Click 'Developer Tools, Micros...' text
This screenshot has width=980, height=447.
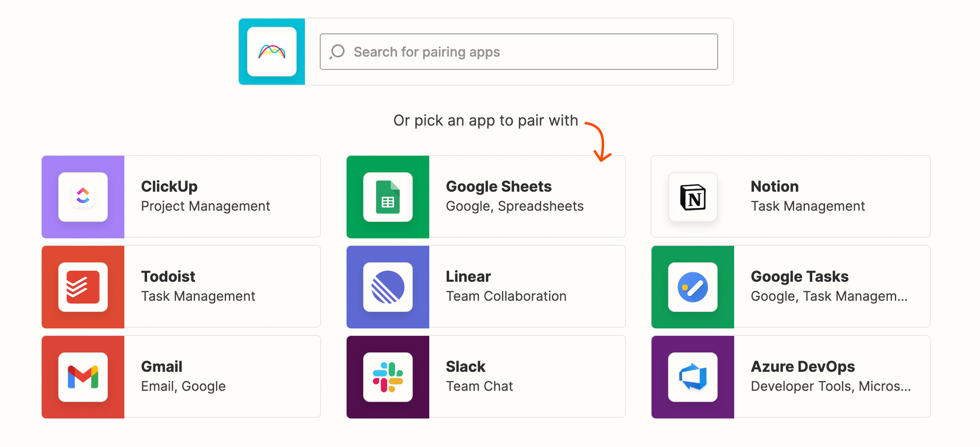[831, 386]
